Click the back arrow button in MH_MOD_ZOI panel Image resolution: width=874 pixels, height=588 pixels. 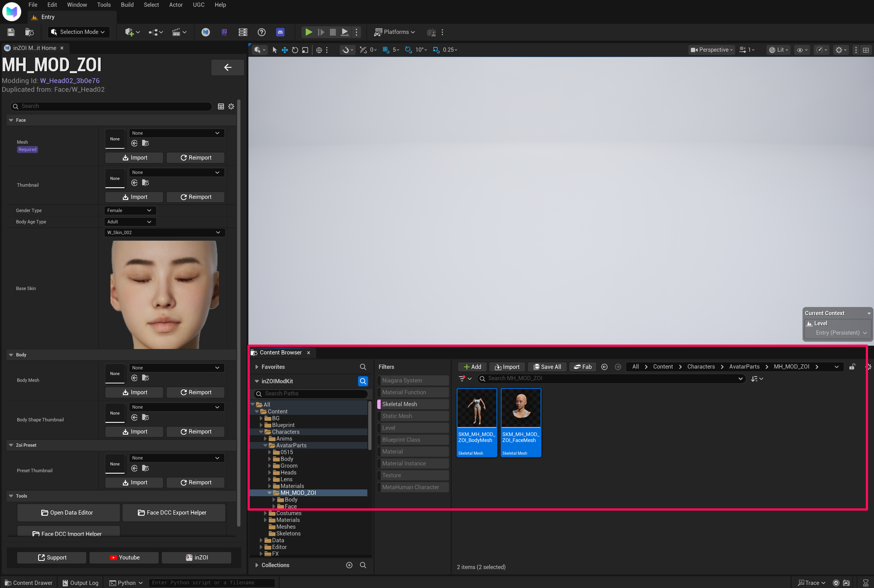point(228,67)
